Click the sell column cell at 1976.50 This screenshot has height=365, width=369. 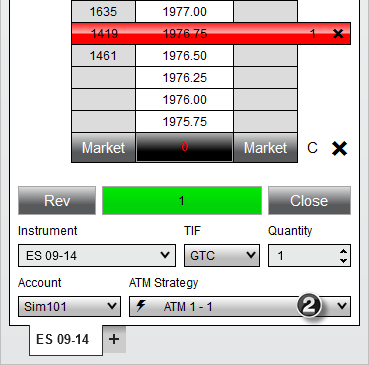[x=265, y=56]
